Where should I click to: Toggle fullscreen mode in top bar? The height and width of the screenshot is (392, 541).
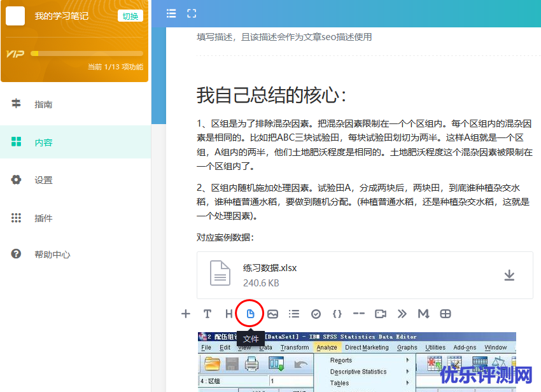tap(192, 13)
